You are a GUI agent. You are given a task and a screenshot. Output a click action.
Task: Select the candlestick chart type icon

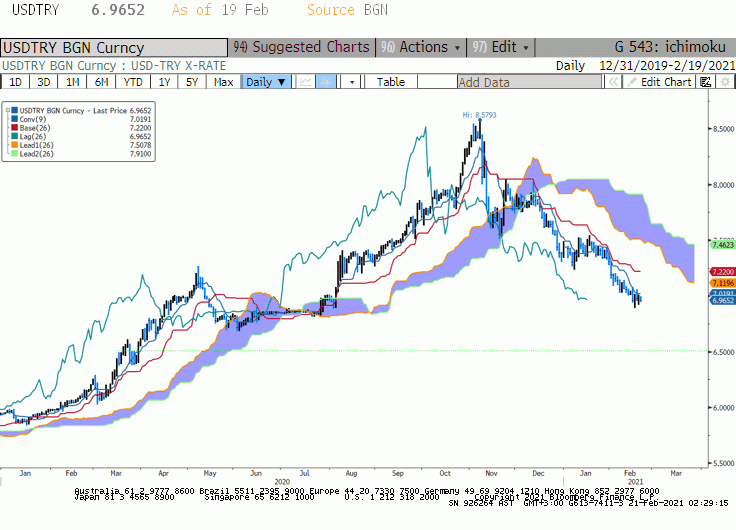(x=326, y=82)
